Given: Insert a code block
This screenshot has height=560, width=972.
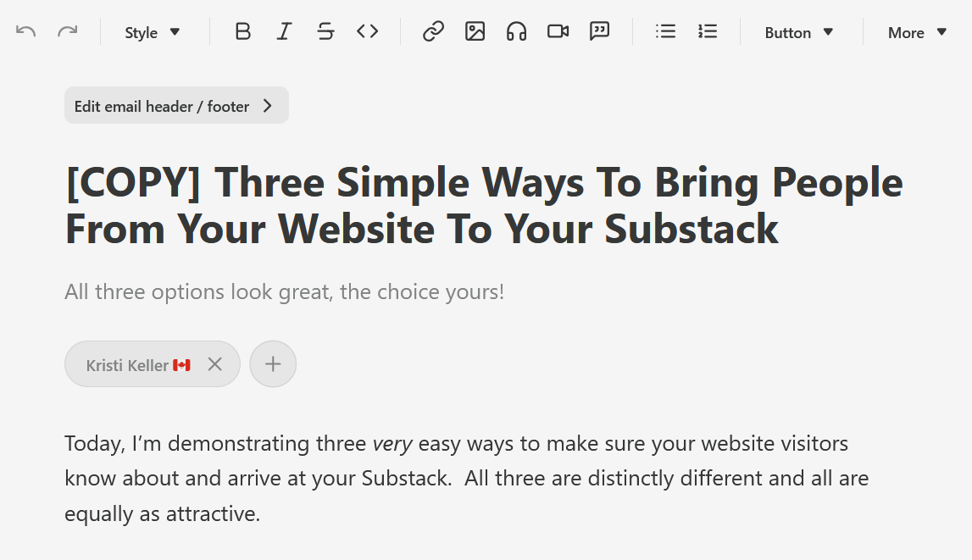Looking at the screenshot, I should coord(367,31).
